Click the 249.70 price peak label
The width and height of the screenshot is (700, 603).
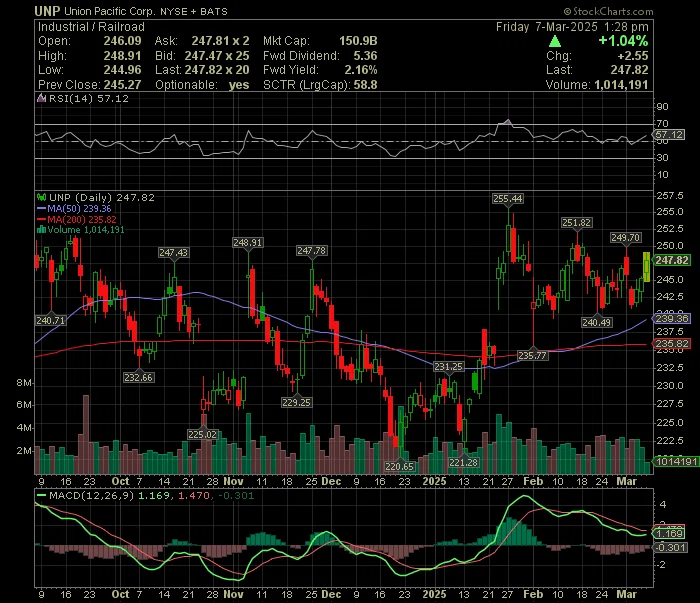coord(625,237)
